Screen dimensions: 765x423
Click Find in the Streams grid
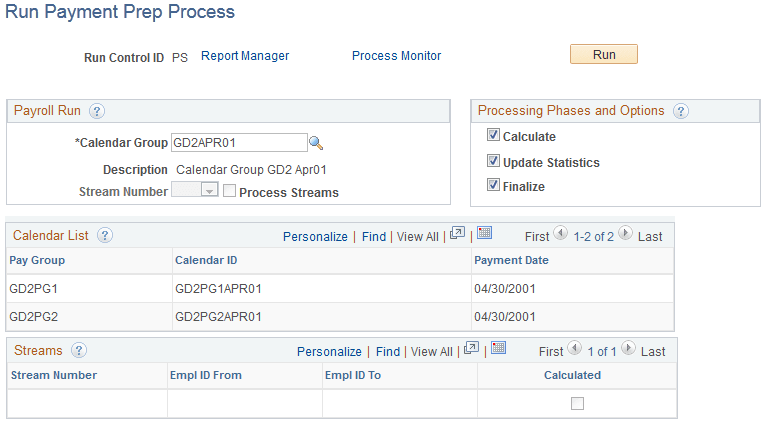coord(388,352)
